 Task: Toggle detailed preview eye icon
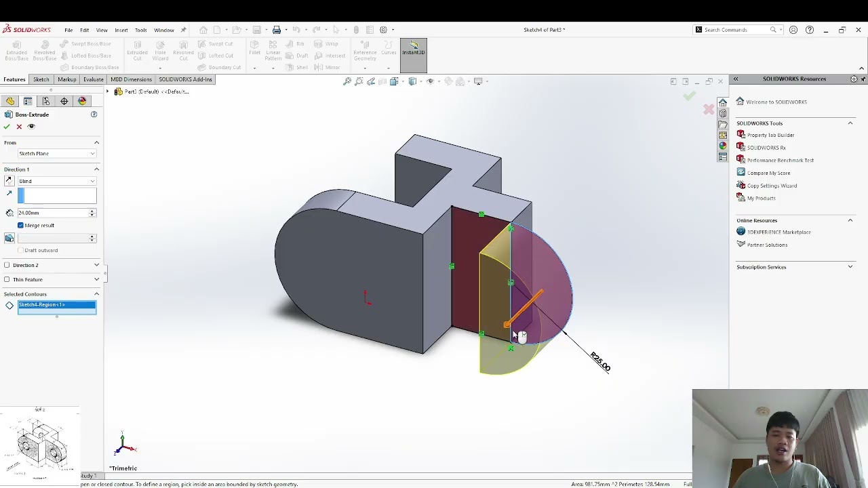coord(31,127)
